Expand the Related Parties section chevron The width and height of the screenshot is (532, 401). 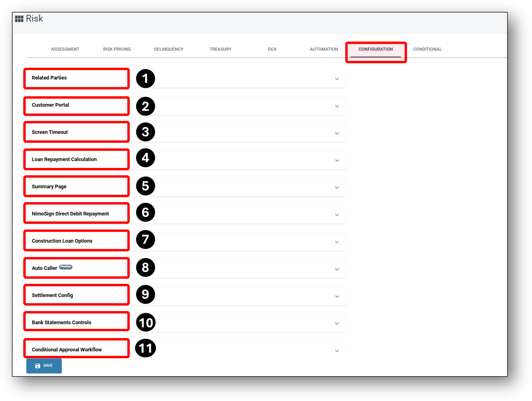[x=337, y=79]
